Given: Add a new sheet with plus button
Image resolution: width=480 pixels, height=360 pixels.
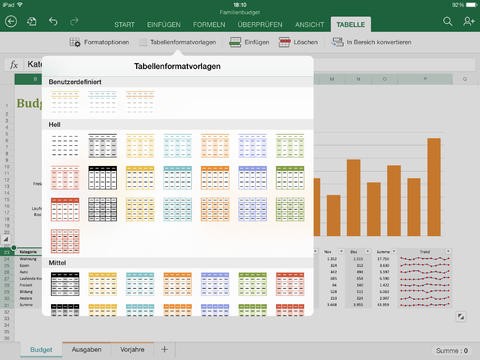Looking at the screenshot, I should point(164,349).
